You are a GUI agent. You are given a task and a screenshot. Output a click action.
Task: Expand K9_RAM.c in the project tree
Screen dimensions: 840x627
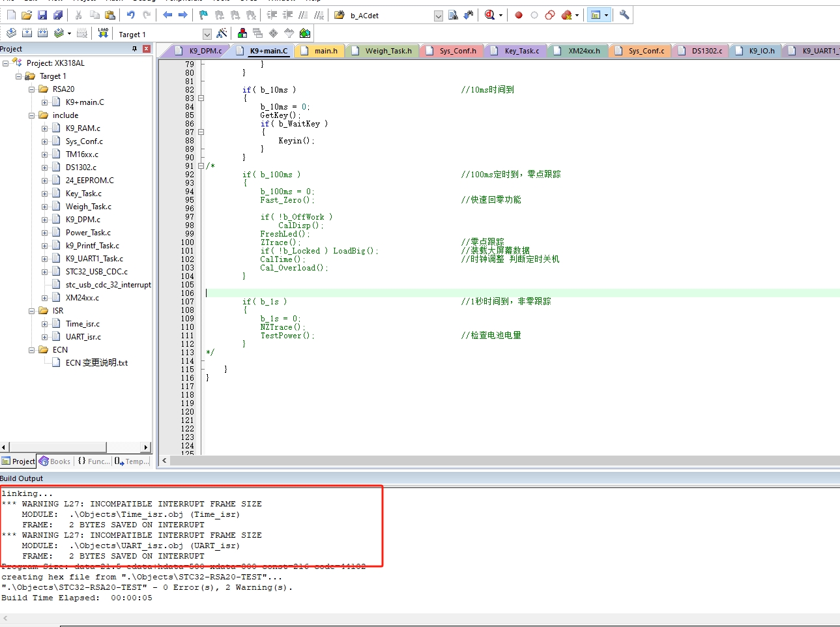(44, 128)
